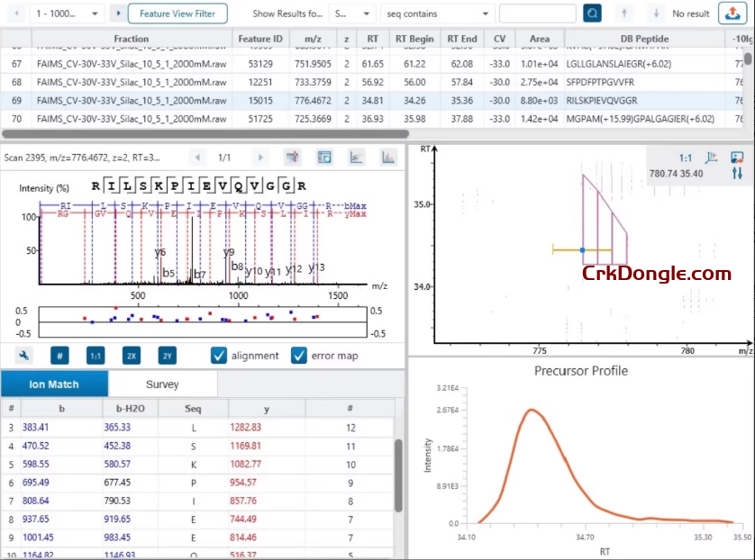Click the export image icon above the heat map
Screen dimensions: 755x560
[739, 157]
